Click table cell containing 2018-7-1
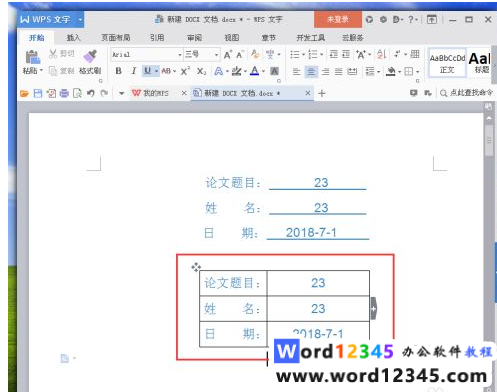Screen dimensions: 497x392 [318, 334]
